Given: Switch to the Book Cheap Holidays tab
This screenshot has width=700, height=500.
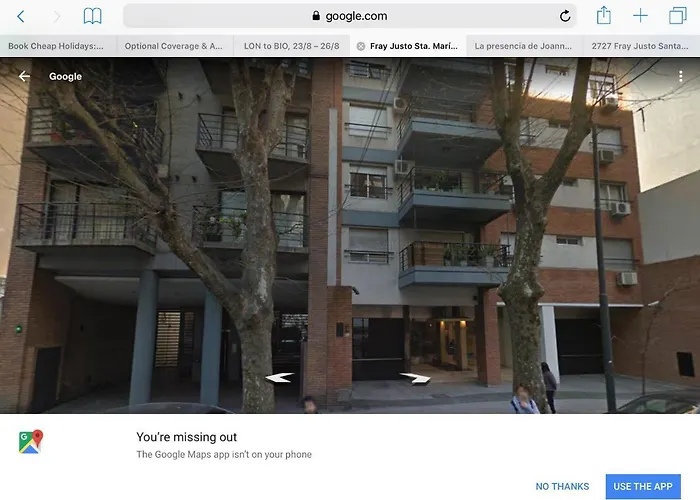Looking at the screenshot, I should click(x=56, y=46).
